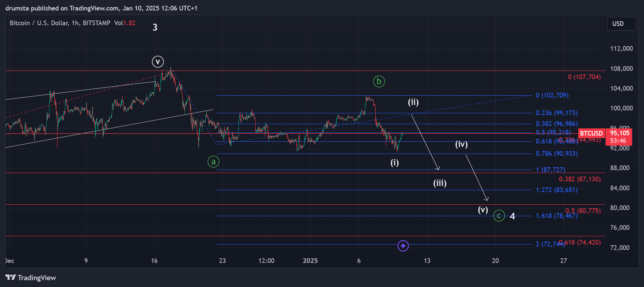Select the (iii) sub-wave label
This screenshot has height=287, width=644.
[440, 183]
